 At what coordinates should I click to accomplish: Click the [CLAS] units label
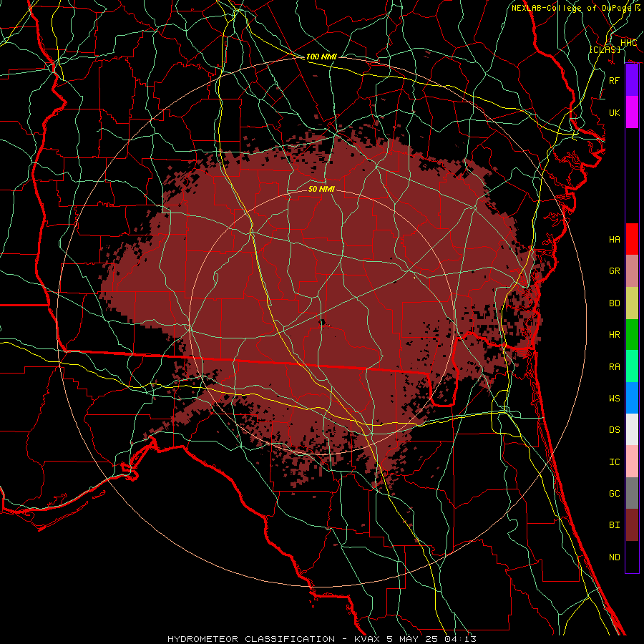tap(605, 49)
